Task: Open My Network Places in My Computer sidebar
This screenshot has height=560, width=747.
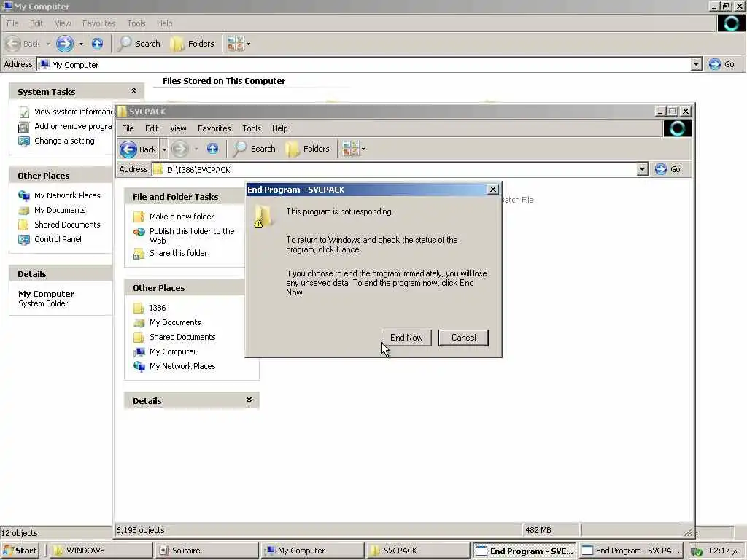Action: point(67,195)
